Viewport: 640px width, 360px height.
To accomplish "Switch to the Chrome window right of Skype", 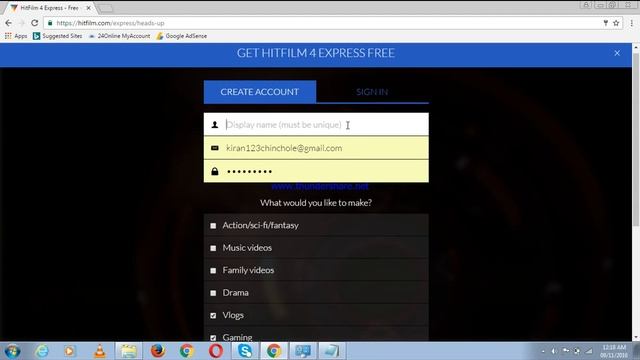I will pyautogui.click(x=274, y=351).
